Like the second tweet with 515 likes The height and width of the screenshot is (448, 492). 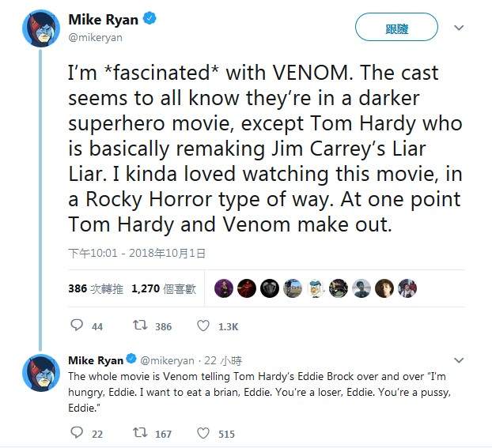pyautogui.click(x=202, y=433)
